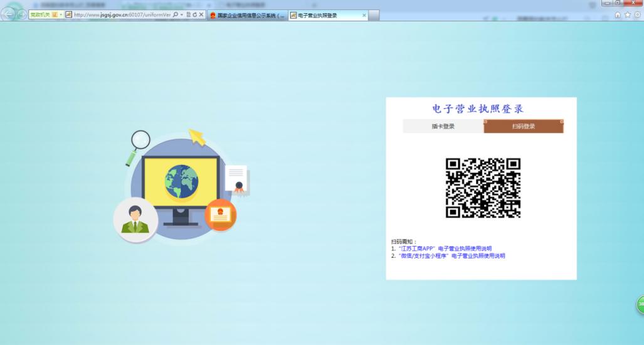Screen dimensions: 644x345
Task: Open the browser Home icon
Action: (x=618, y=15)
